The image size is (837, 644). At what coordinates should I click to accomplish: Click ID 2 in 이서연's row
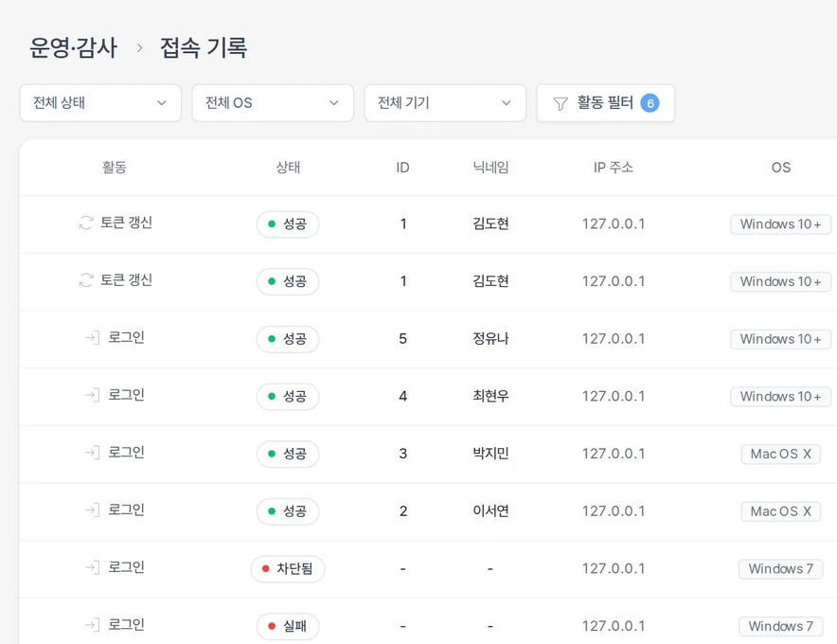(x=403, y=511)
